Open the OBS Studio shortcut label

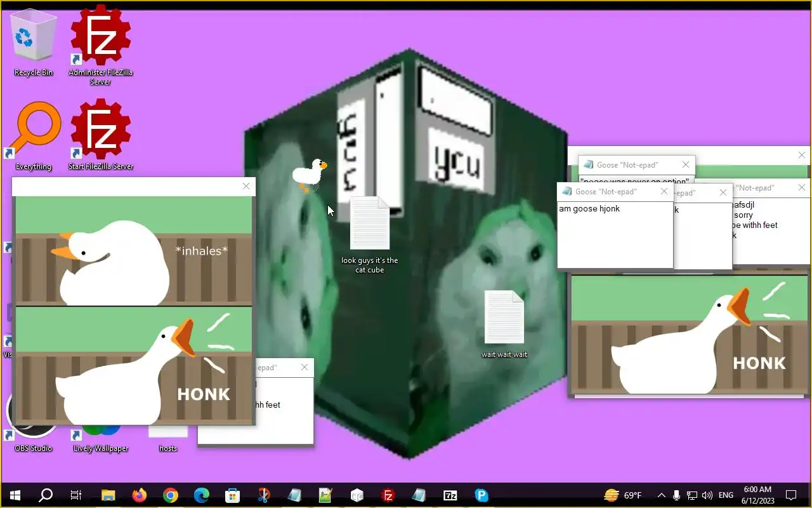click(34, 448)
